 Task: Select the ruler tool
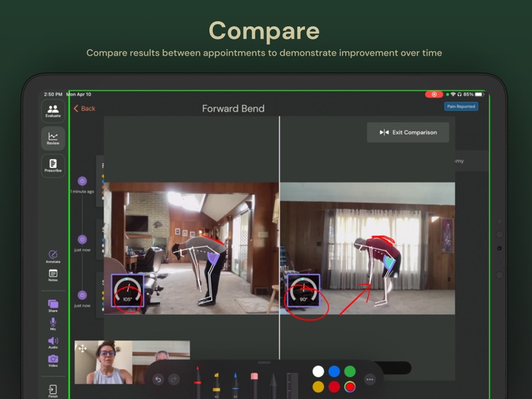[x=292, y=386]
